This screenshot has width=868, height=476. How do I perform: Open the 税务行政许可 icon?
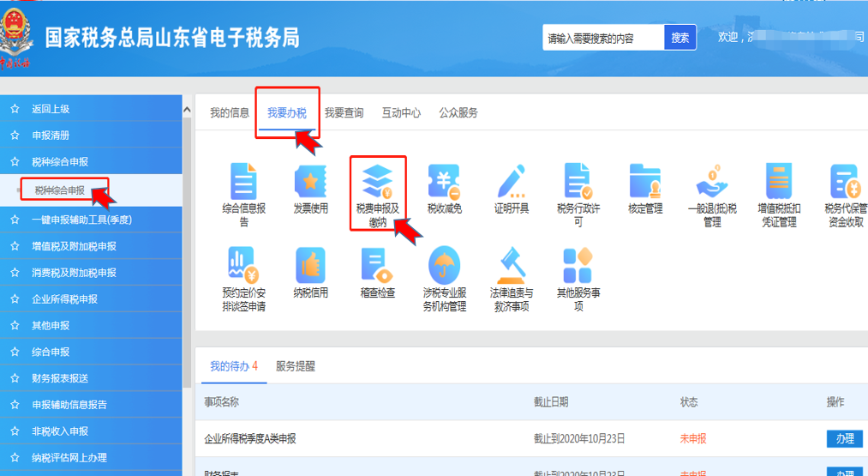578,182
